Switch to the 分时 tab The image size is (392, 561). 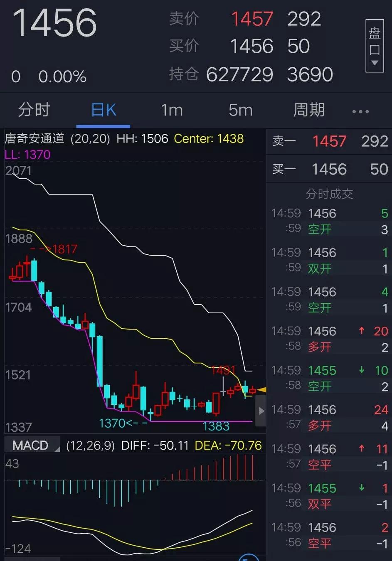click(x=35, y=110)
